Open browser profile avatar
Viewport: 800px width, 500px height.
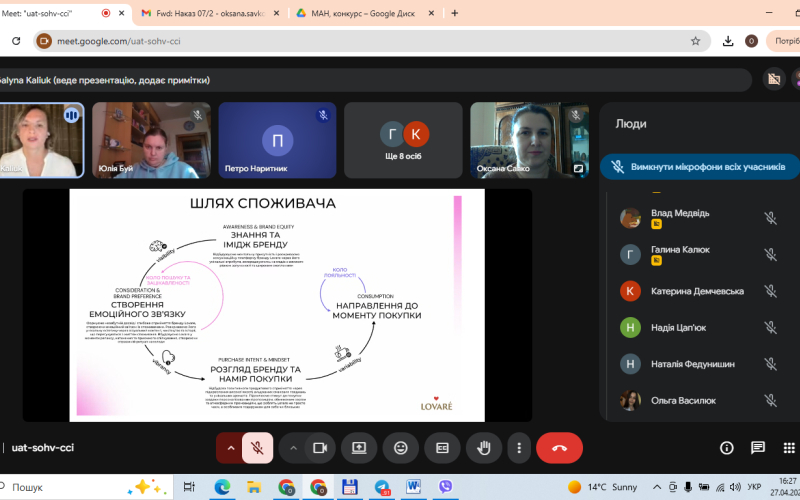coord(751,41)
